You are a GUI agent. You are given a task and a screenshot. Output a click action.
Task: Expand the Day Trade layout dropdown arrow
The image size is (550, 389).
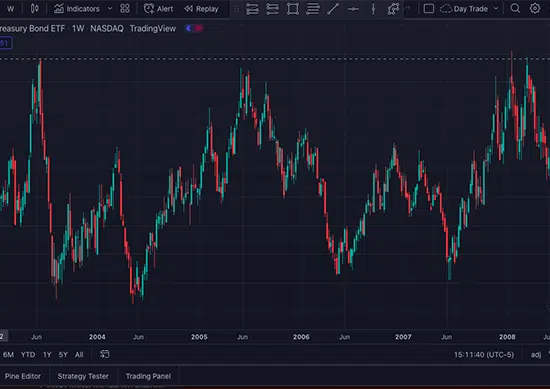(x=496, y=8)
